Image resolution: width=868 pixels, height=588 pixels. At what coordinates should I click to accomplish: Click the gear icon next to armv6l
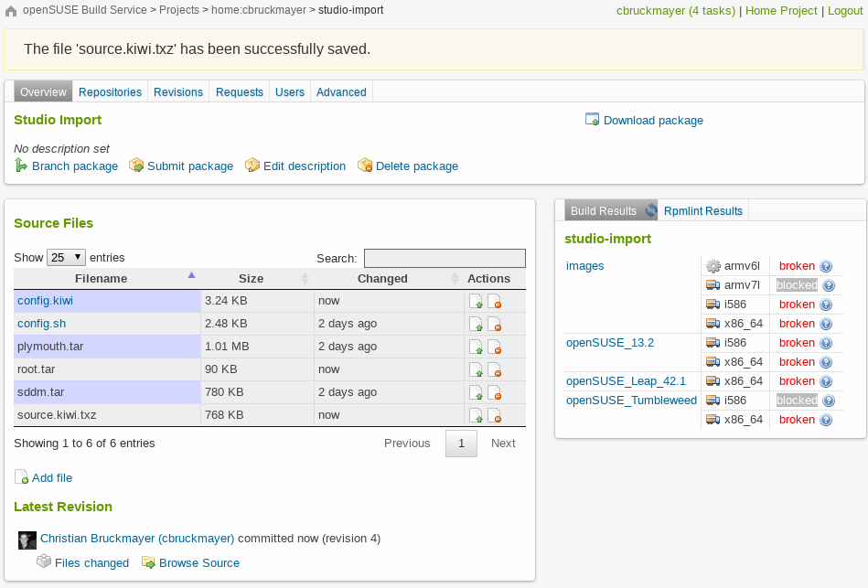coord(713,266)
